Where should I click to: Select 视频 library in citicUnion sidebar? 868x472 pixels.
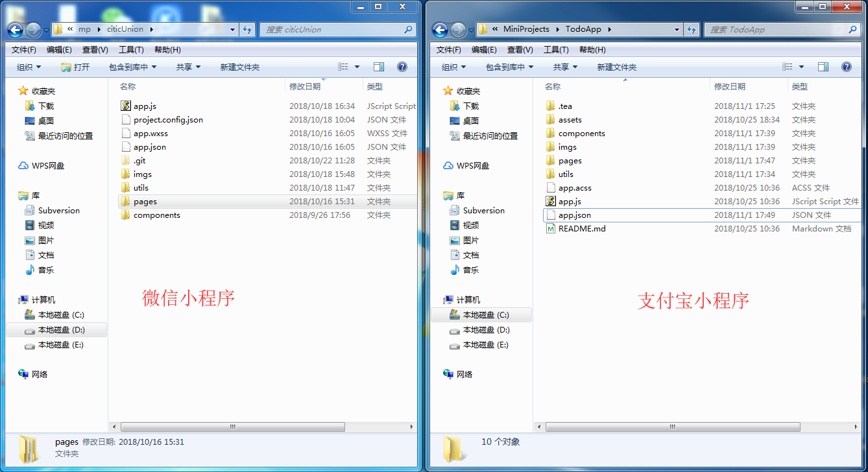coord(39,225)
